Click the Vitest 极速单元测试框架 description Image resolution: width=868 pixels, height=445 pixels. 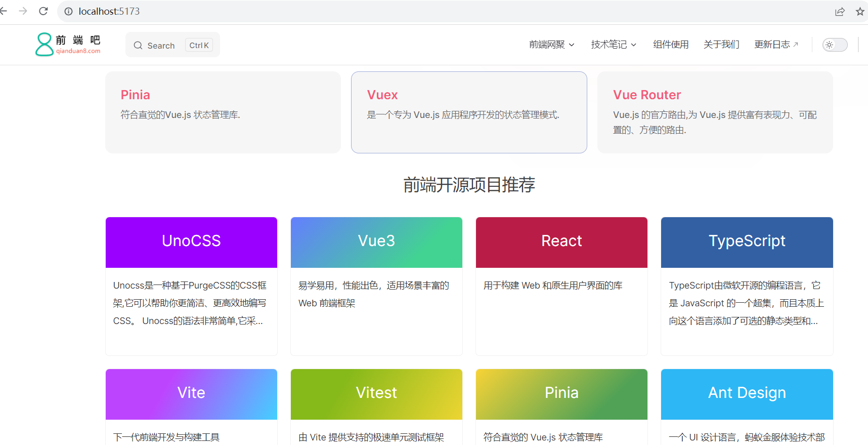[x=371, y=437]
